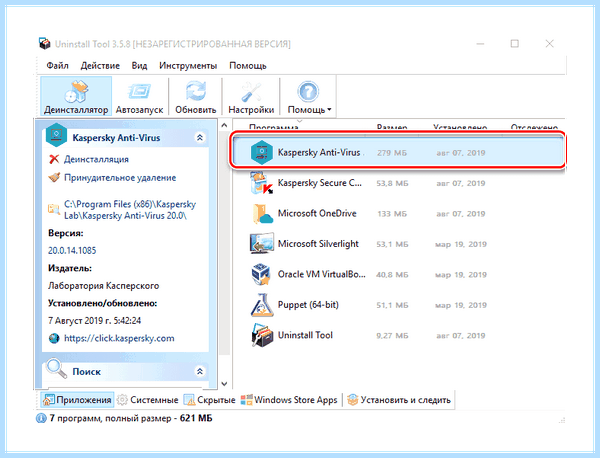600x458 pixels.
Task: Select the Microsoft Silverlight icon
Action: [x=262, y=243]
